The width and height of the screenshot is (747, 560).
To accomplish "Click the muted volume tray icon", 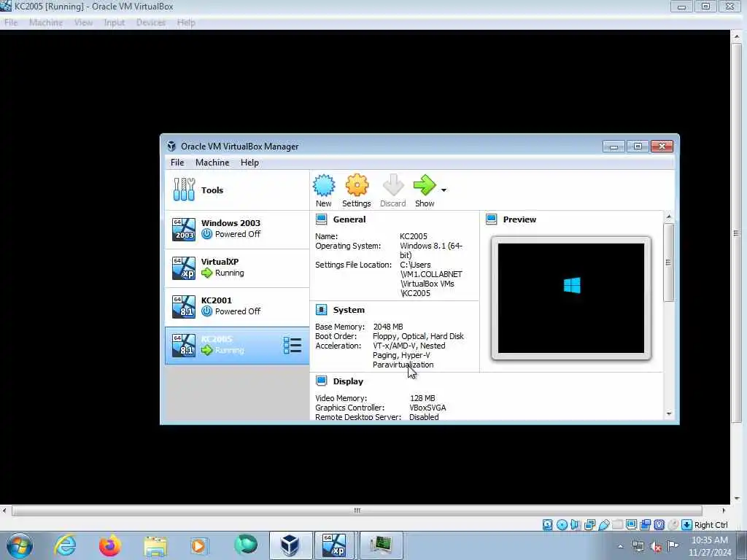I will coord(656,546).
